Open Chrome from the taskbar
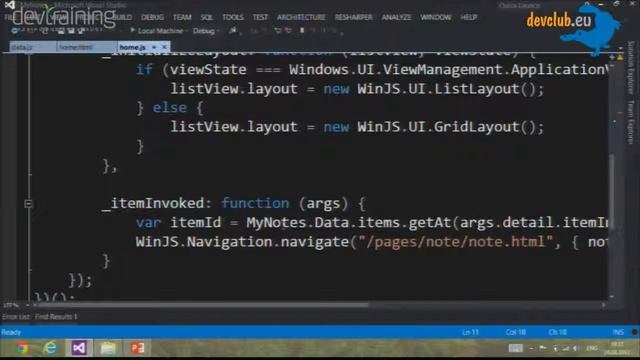The width and height of the screenshot is (640, 360). point(22,348)
